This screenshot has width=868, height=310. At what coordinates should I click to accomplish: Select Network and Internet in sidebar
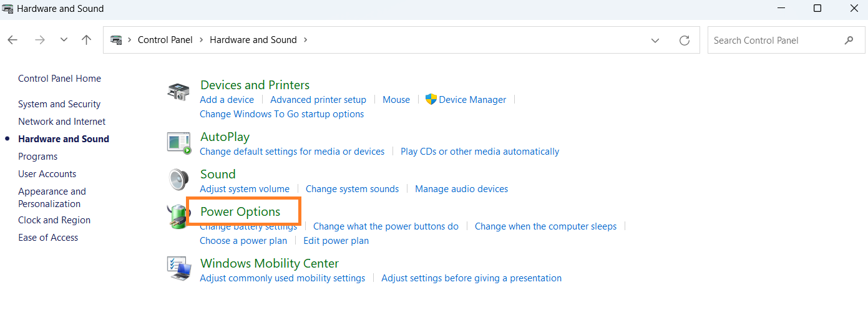click(62, 122)
